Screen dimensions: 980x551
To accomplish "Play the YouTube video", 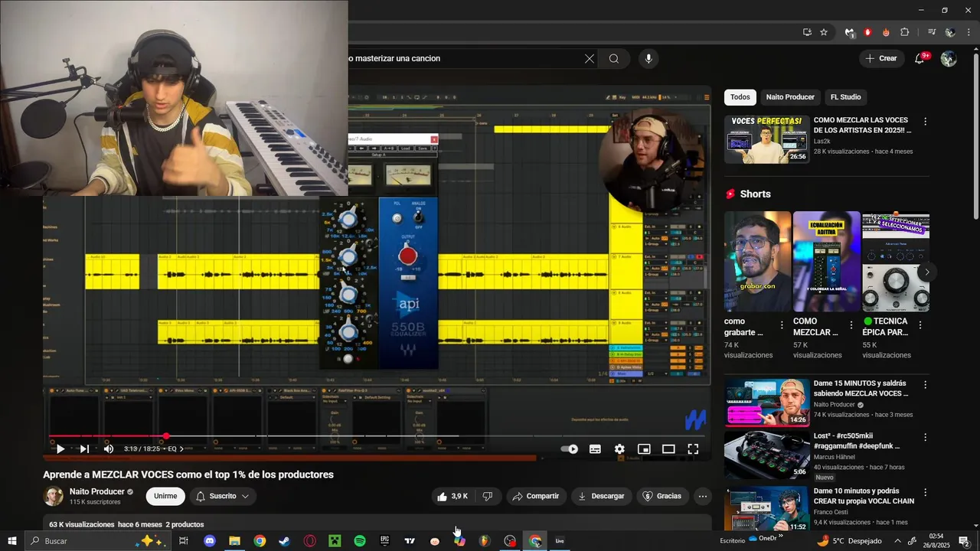I will point(60,449).
